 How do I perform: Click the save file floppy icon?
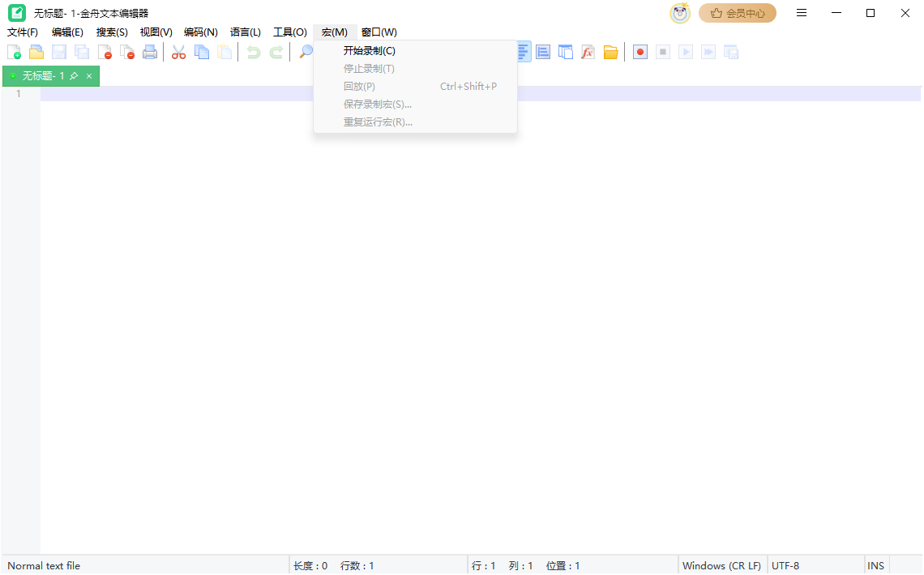59,52
